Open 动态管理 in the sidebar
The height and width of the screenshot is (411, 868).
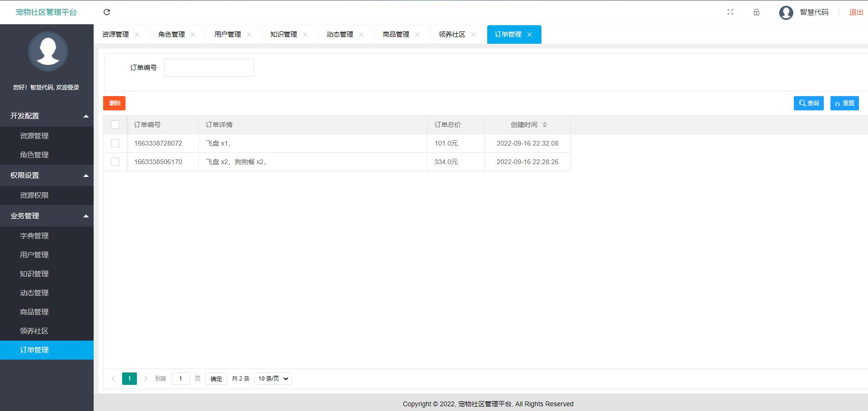point(47,293)
